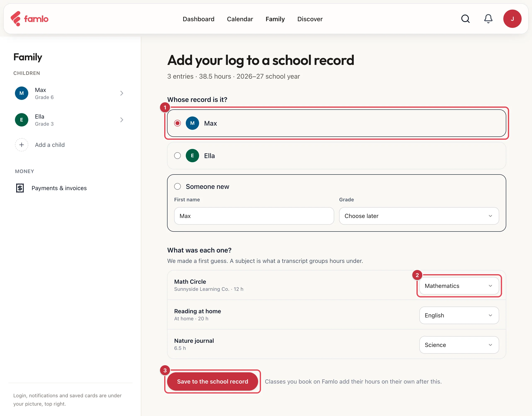Go to the Discover tab
The width and height of the screenshot is (532, 416).
310,19
